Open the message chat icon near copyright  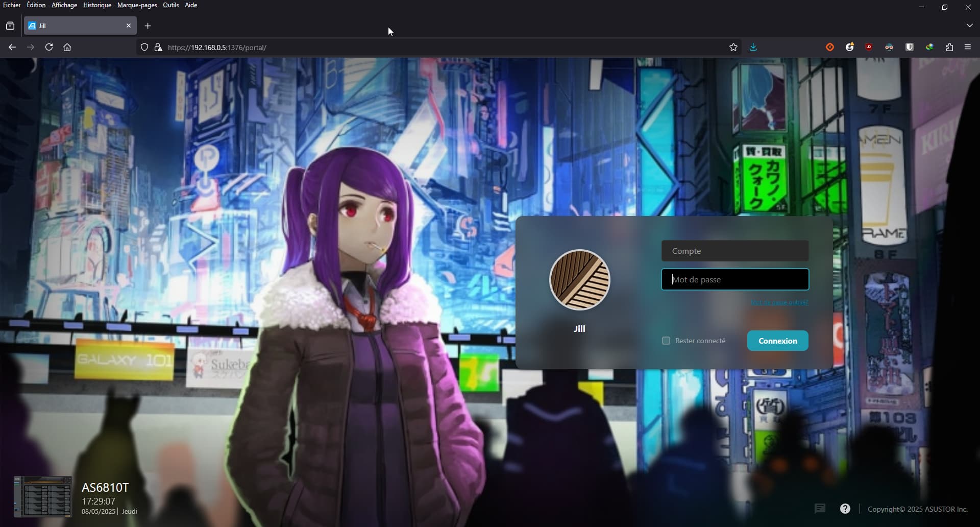point(820,509)
